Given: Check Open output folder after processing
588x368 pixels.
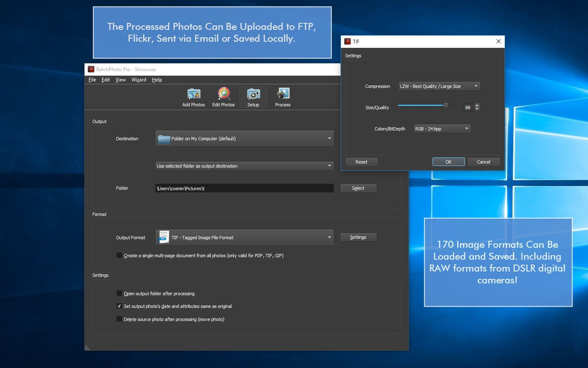Looking at the screenshot, I should coord(119,293).
